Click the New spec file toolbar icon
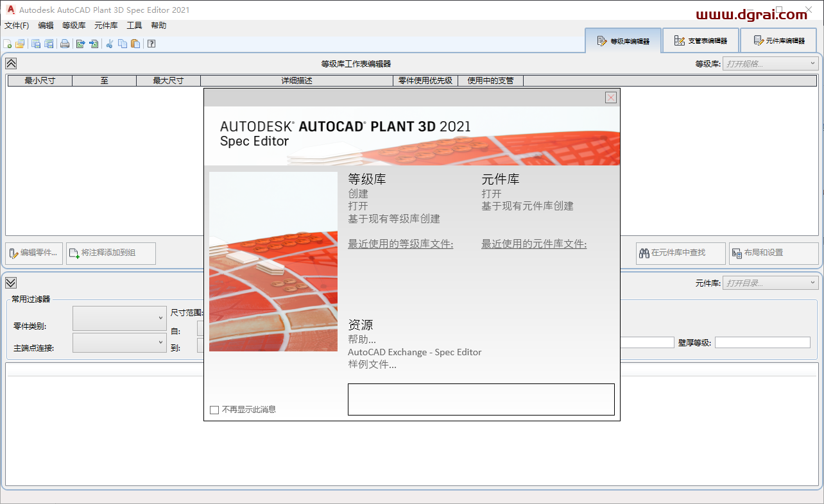The width and height of the screenshot is (824, 504). click(8, 44)
